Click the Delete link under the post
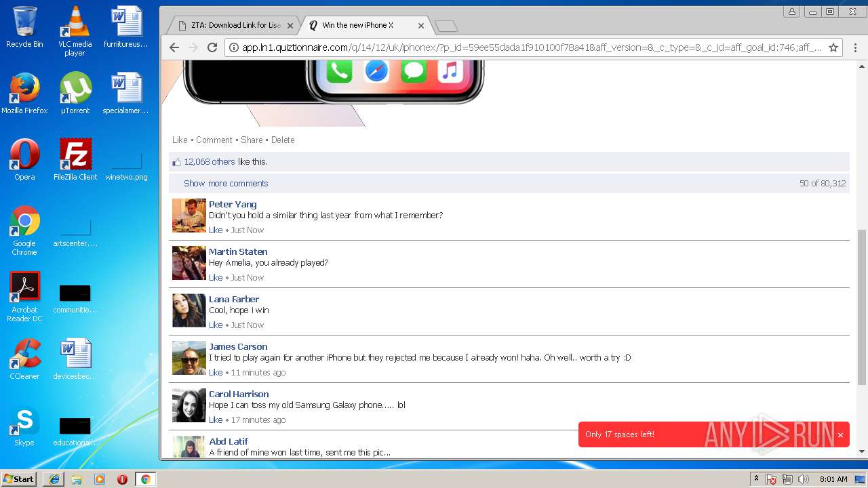The width and height of the screenshot is (868, 488). (x=283, y=140)
